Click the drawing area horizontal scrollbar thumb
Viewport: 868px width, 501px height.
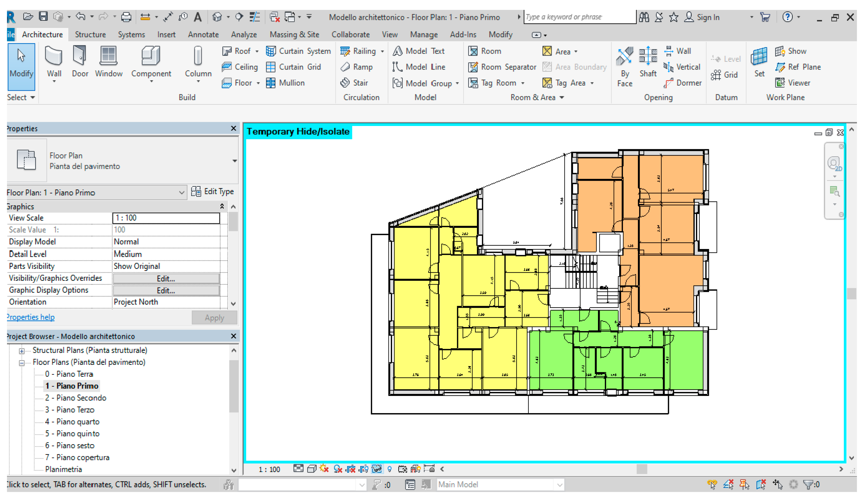[641, 469]
